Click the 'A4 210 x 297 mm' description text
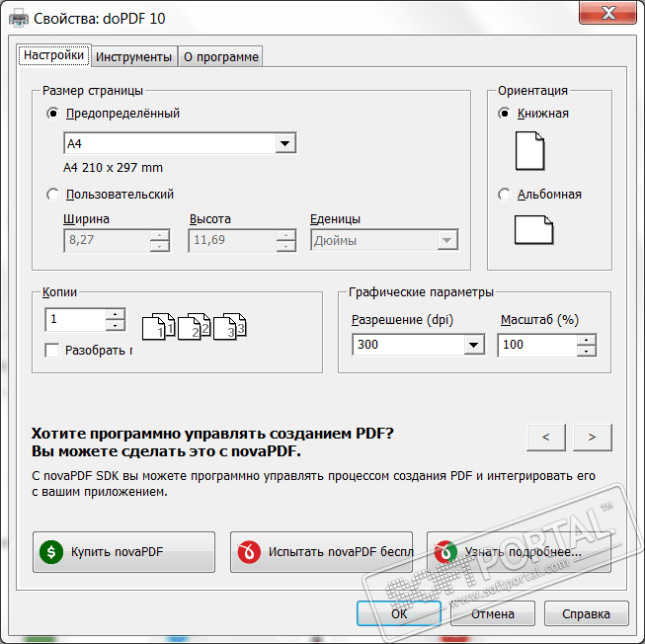The width and height of the screenshot is (645, 644). click(114, 167)
